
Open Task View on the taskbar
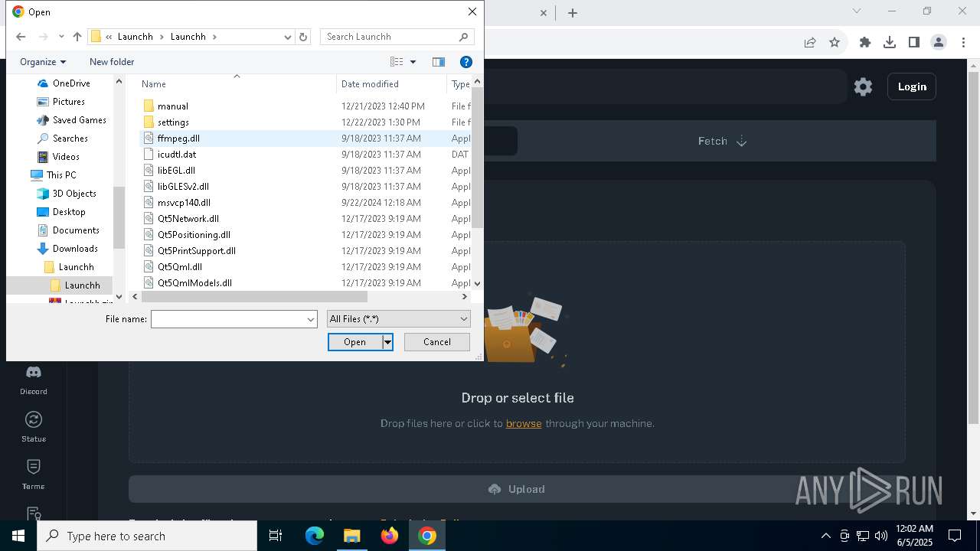point(276,536)
